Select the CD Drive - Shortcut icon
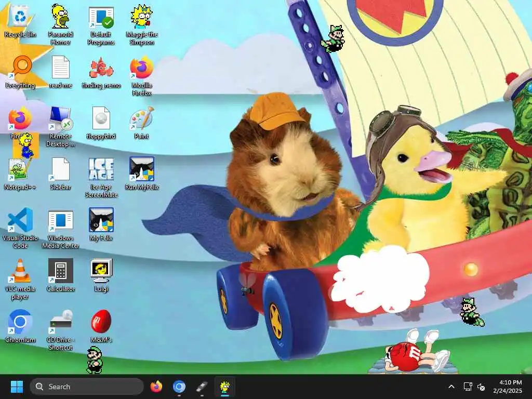This screenshot has height=399, width=532. pos(60,330)
